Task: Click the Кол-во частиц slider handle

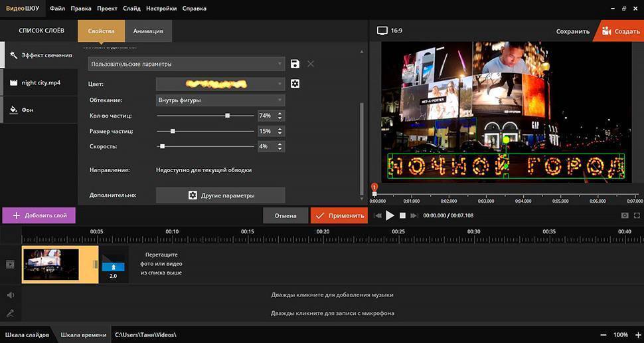Action: tap(227, 116)
